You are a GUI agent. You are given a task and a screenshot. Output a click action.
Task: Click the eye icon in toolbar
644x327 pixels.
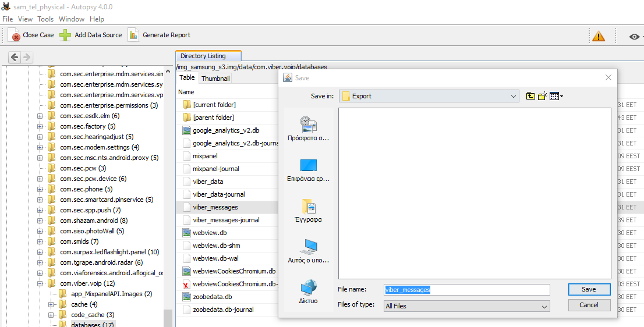click(x=634, y=37)
